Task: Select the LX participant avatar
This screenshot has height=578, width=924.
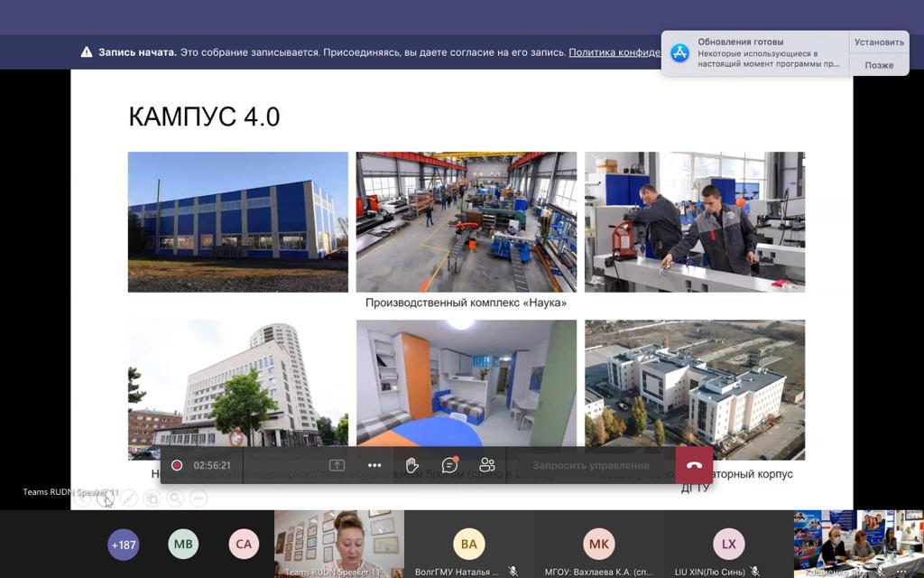Action: point(729,545)
